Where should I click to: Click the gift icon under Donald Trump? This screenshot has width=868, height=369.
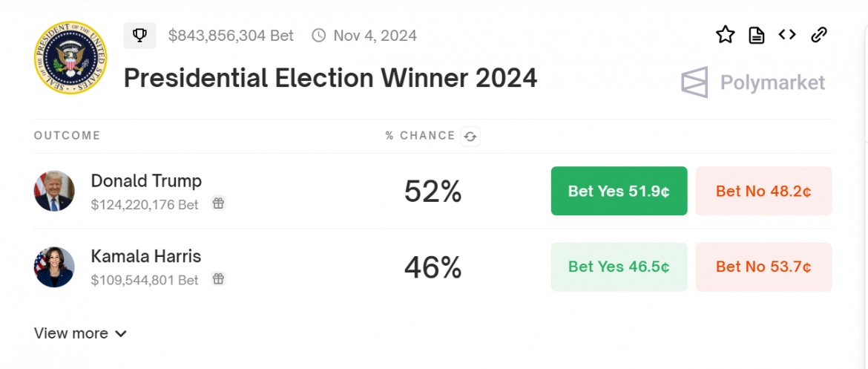tap(218, 203)
